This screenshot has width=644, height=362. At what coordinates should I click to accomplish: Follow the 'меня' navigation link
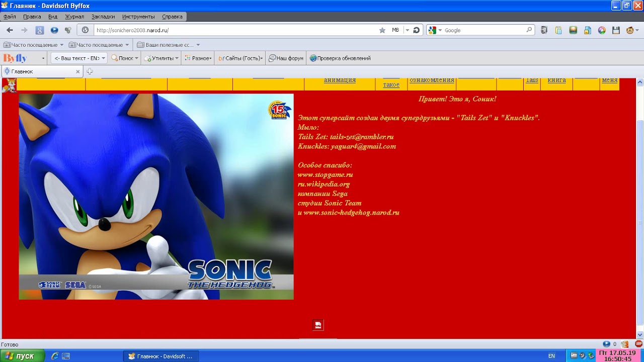609,80
